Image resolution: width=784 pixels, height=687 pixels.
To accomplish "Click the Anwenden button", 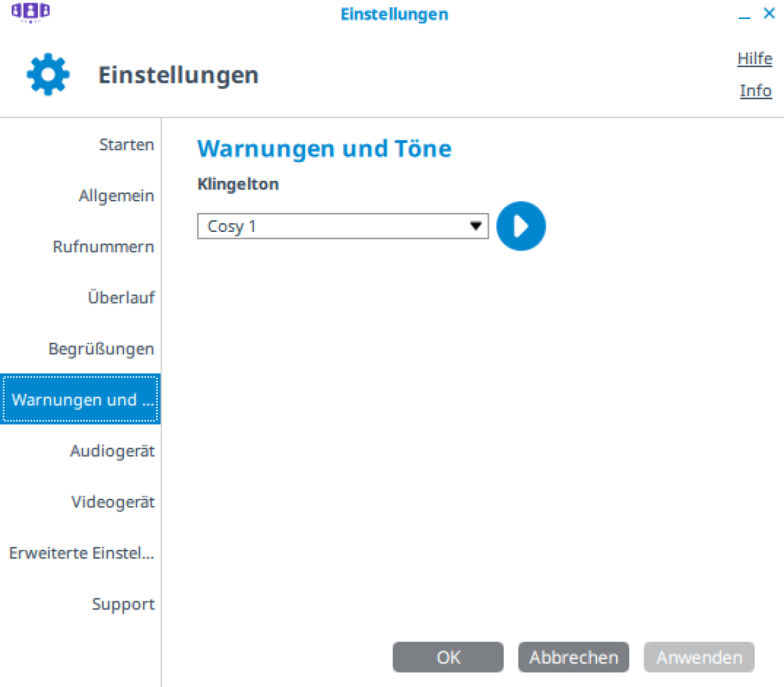I will [x=699, y=657].
